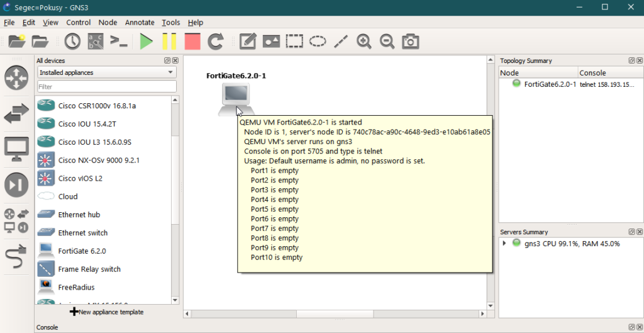Click New appliance template button
The height and width of the screenshot is (333, 644).
coord(107,312)
